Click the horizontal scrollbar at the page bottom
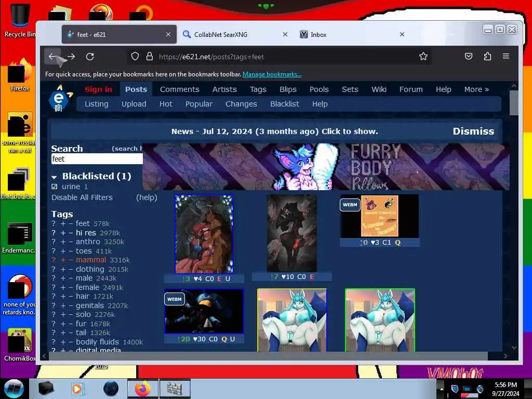The width and height of the screenshot is (532, 399). pyautogui.click(x=268, y=356)
